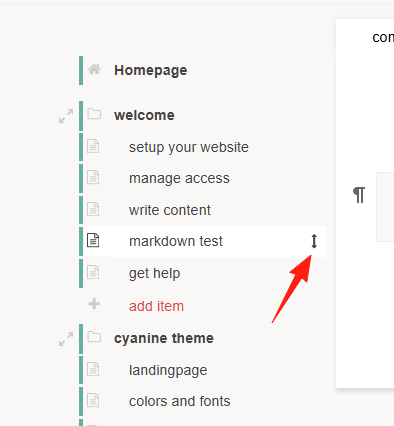The width and height of the screenshot is (394, 426).
Task: Select the markdown test page
Action: [176, 241]
